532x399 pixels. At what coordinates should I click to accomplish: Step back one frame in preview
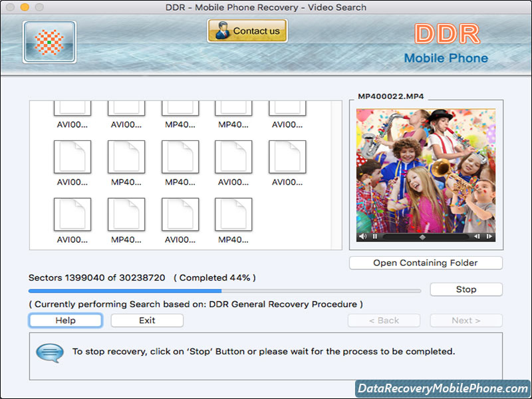coord(477,236)
